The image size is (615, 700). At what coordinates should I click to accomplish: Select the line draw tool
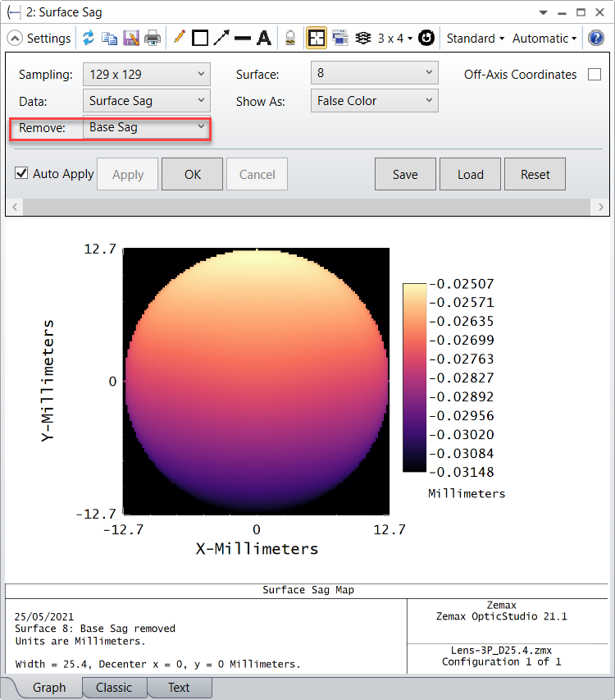click(243, 39)
